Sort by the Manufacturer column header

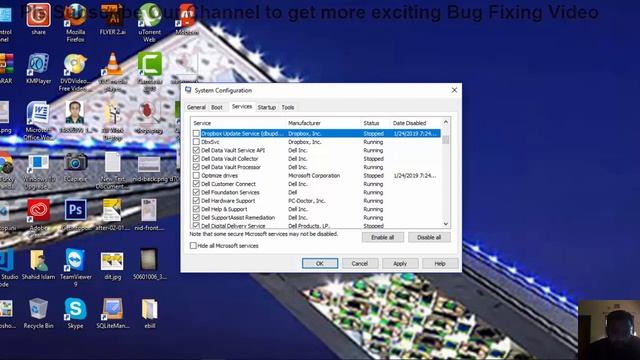[x=323, y=123]
